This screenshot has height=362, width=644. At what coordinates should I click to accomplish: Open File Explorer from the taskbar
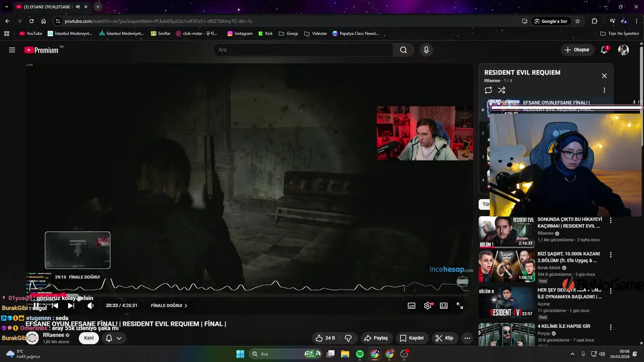345,354
